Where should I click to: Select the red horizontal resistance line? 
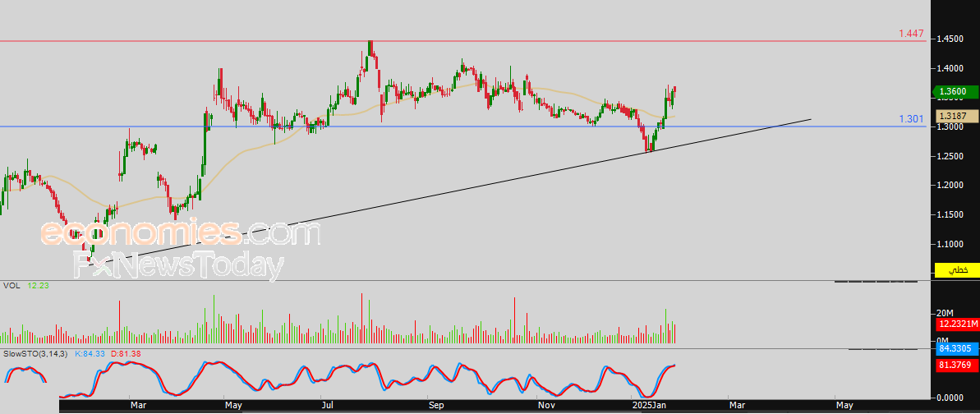(462, 41)
